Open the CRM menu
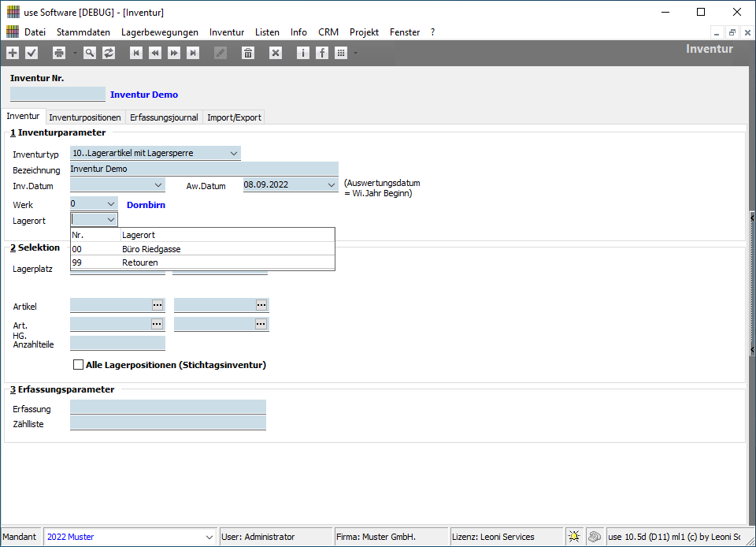 coord(328,32)
